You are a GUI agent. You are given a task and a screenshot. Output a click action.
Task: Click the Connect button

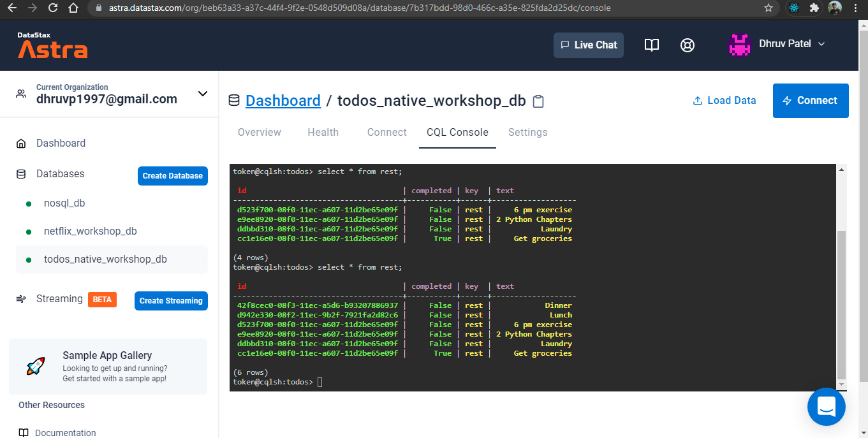pyautogui.click(x=811, y=101)
